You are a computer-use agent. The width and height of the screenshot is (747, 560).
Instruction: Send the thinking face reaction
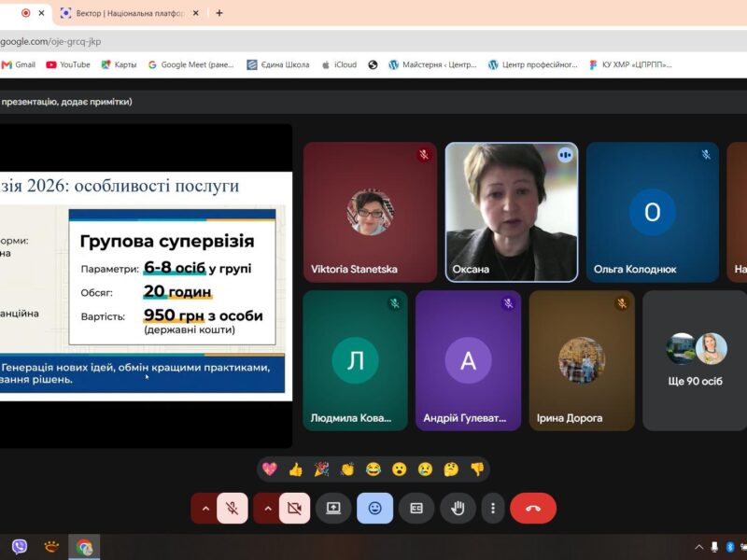pos(451,469)
